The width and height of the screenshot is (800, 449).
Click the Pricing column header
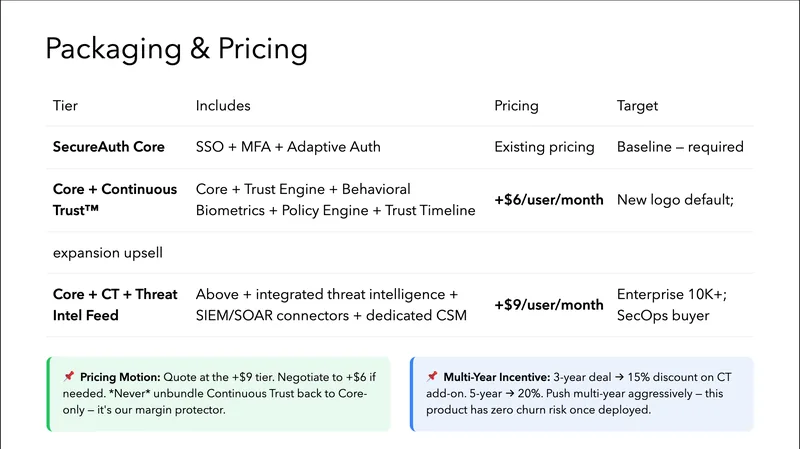[516, 105]
